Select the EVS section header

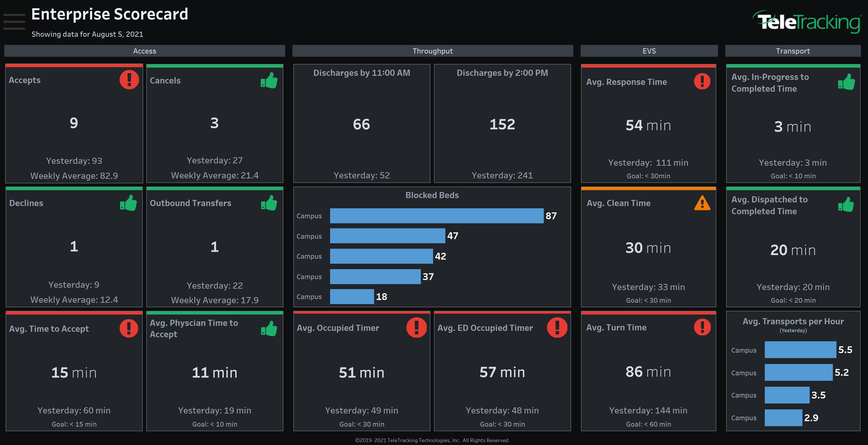click(649, 51)
